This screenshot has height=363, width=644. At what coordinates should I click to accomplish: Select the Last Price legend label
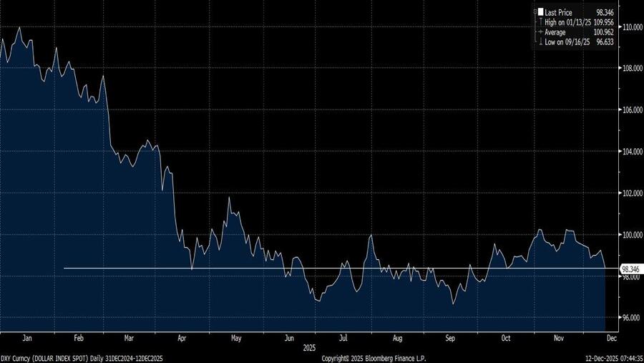coord(559,13)
